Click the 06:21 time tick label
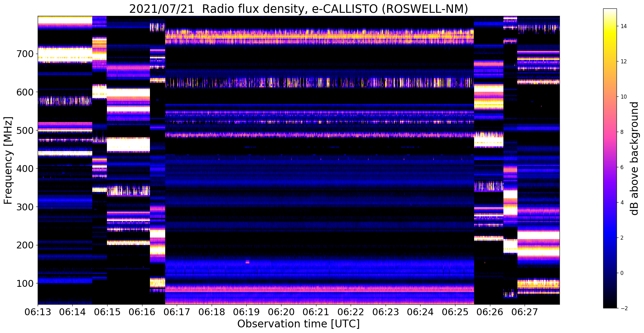Screen dimensions: 644x333 (316, 311)
